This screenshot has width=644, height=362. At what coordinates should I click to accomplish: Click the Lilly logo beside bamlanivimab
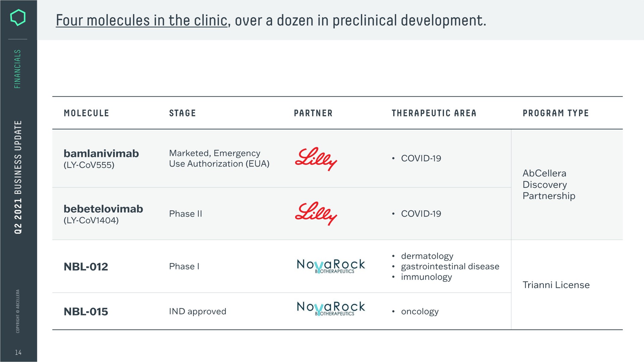pyautogui.click(x=316, y=159)
